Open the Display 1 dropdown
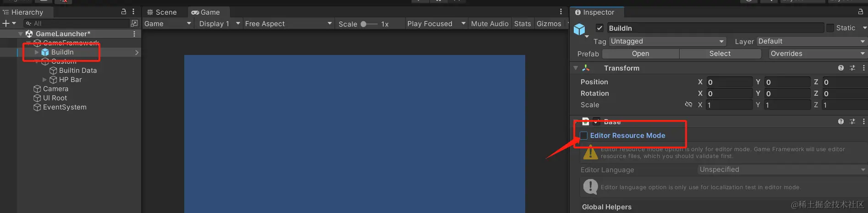This screenshot has width=868, height=213. click(x=220, y=24)
